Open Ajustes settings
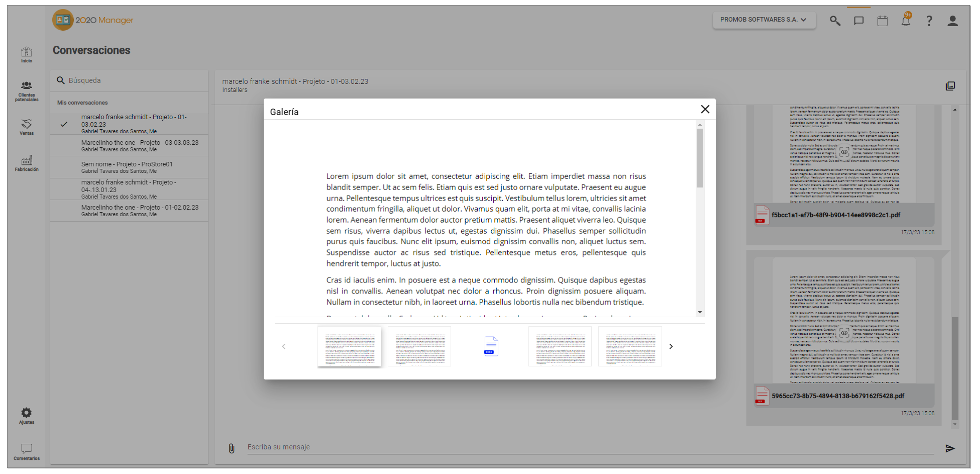 tap(27, 416)
